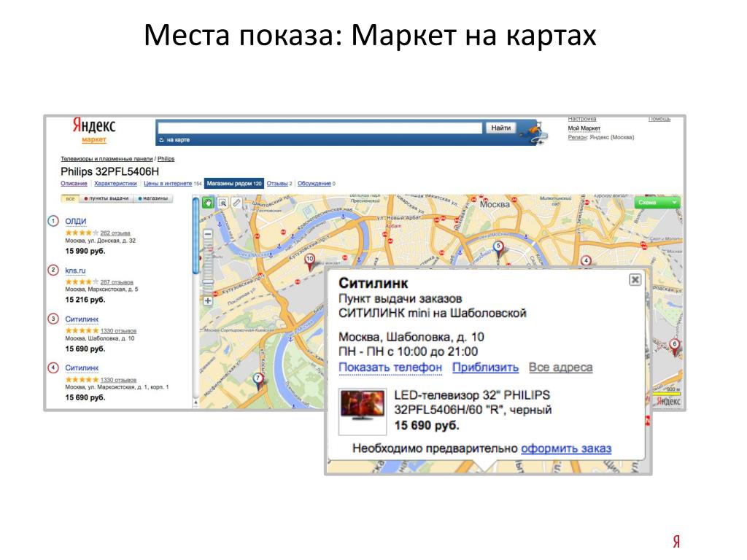The image size is (747, 560).
Task: Click the Найти search button
Action: tap(500, 128)
